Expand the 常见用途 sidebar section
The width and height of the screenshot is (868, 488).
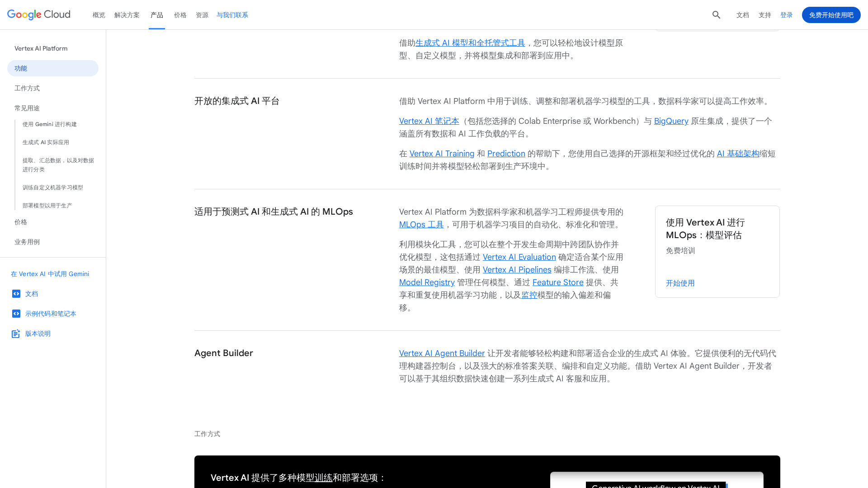pos(27,108)
